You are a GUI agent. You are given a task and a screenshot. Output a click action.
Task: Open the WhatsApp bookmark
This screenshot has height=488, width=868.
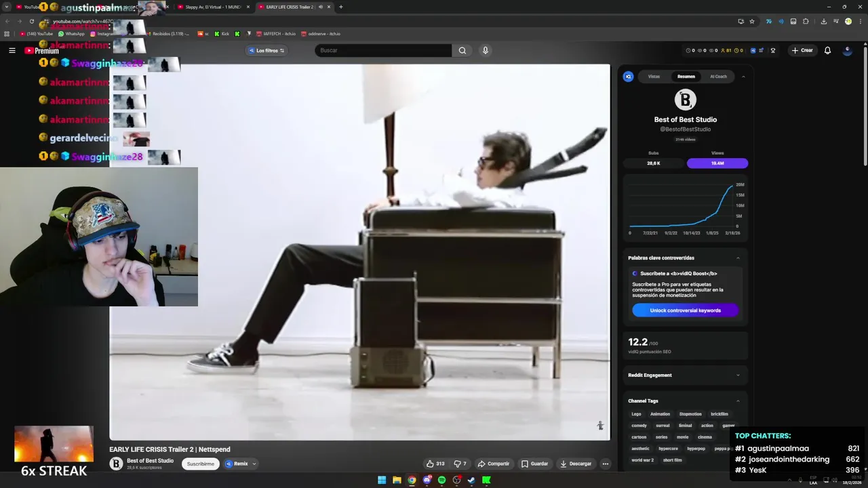[x=71, y=34]
